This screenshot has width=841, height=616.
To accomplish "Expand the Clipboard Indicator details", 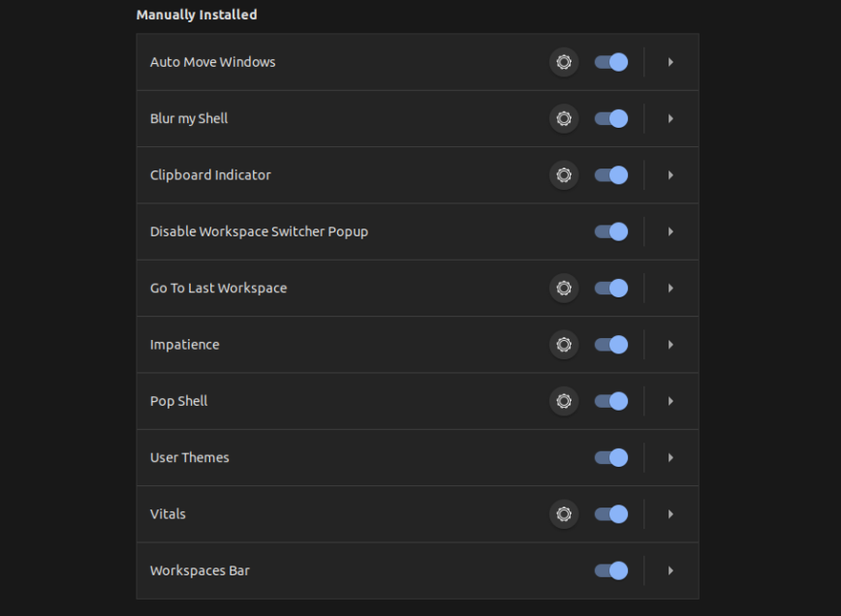I will 670,175.
